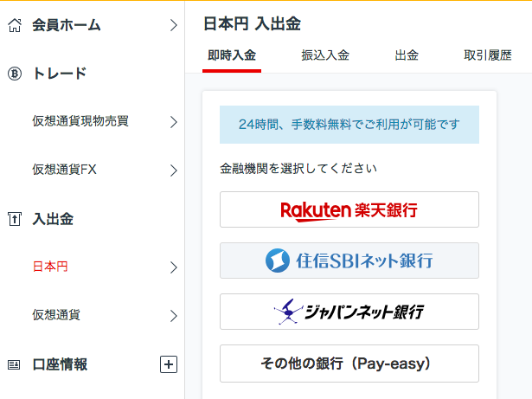
Task: Click the deposit arrow icon beside 入出金
Action: [15, 219]
